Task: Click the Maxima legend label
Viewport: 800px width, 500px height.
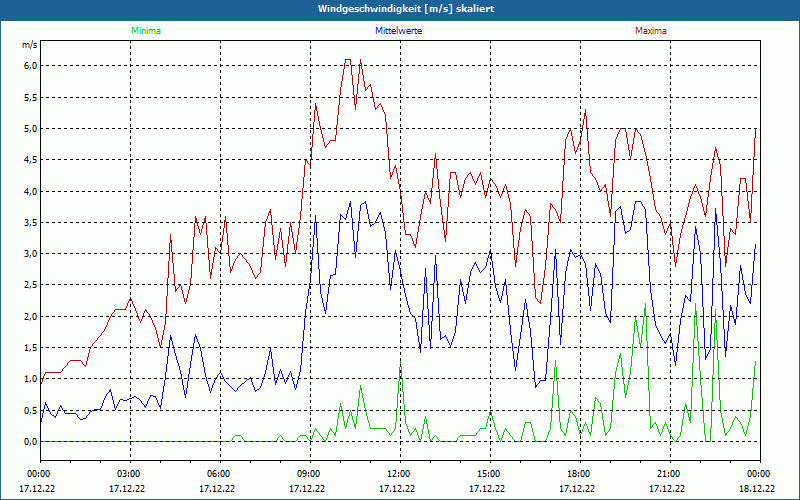Action: click(x=651, y=31)
